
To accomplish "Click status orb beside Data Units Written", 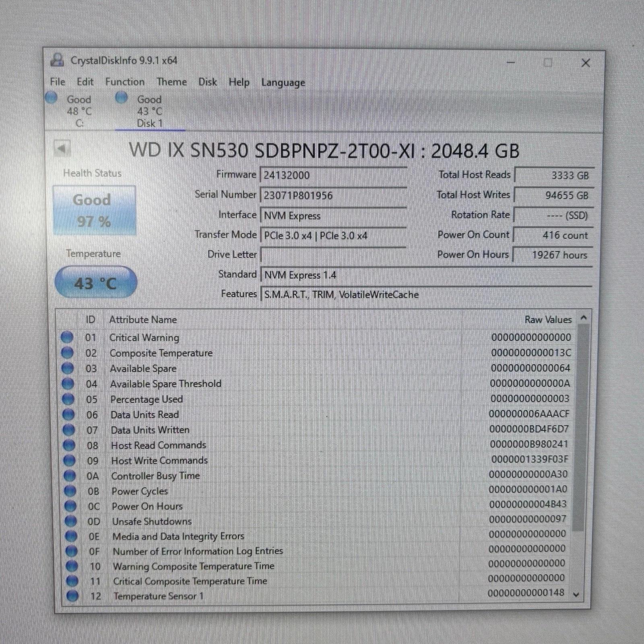I will 69,430.
